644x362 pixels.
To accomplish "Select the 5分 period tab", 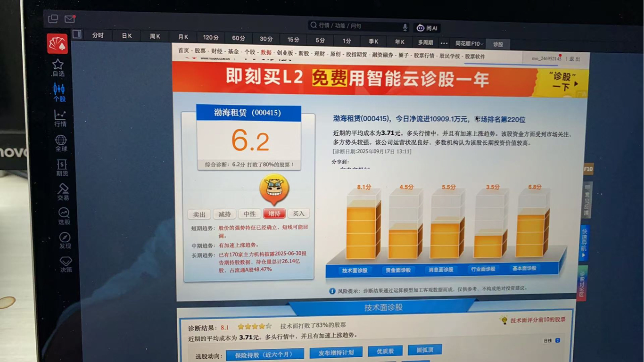I will tap(320, 40).
